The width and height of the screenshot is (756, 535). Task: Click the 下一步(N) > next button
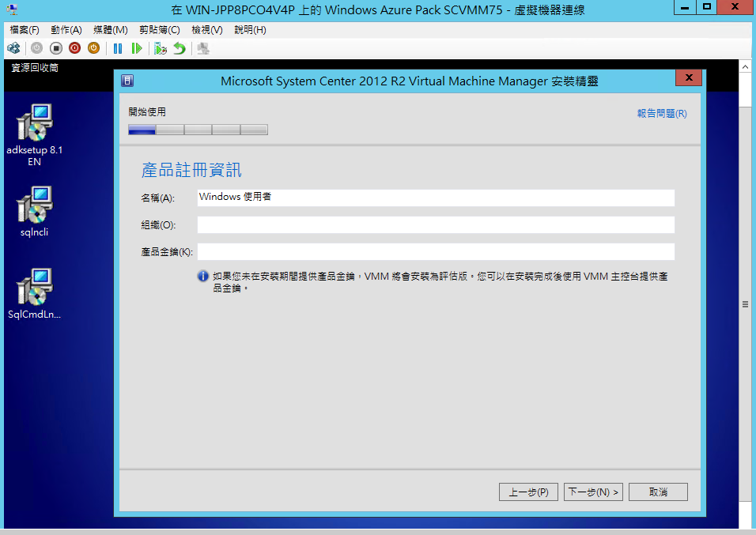coord(593,492)
